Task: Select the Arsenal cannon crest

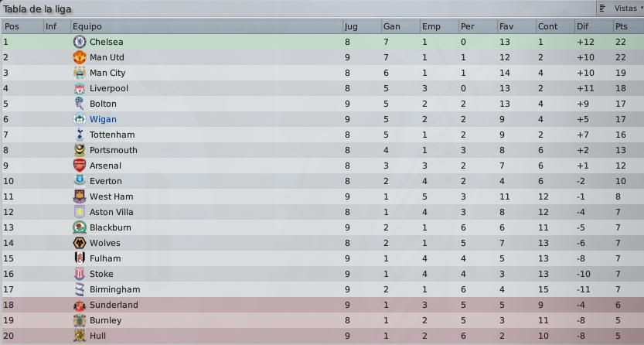Action: click(80, 166)
